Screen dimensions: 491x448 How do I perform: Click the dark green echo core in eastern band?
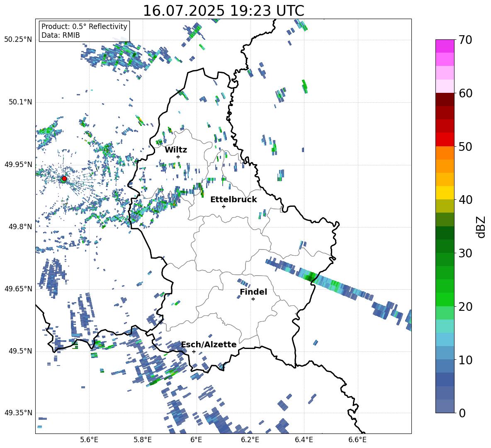(311, 276)
